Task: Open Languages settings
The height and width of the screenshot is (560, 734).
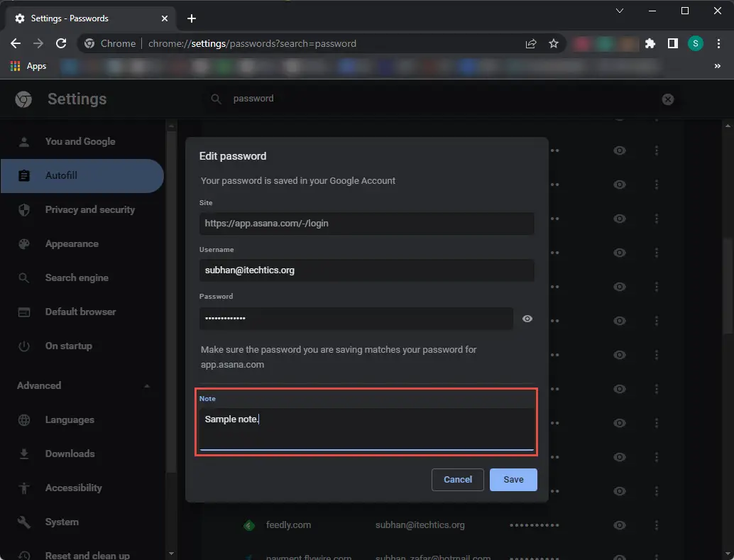Action: [82, 420]
